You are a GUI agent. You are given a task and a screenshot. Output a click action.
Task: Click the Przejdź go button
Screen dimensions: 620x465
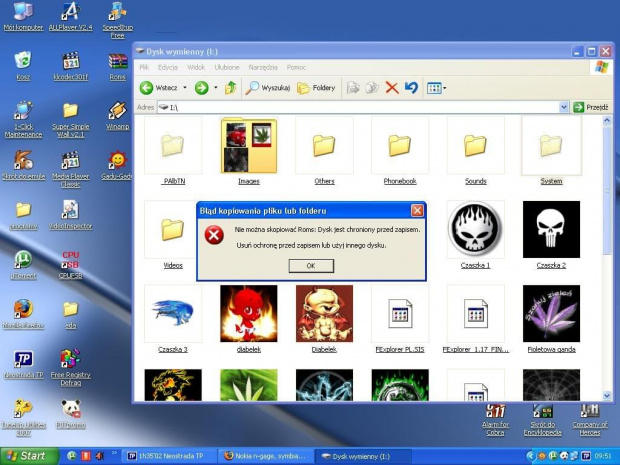click(x=590, y=107)
